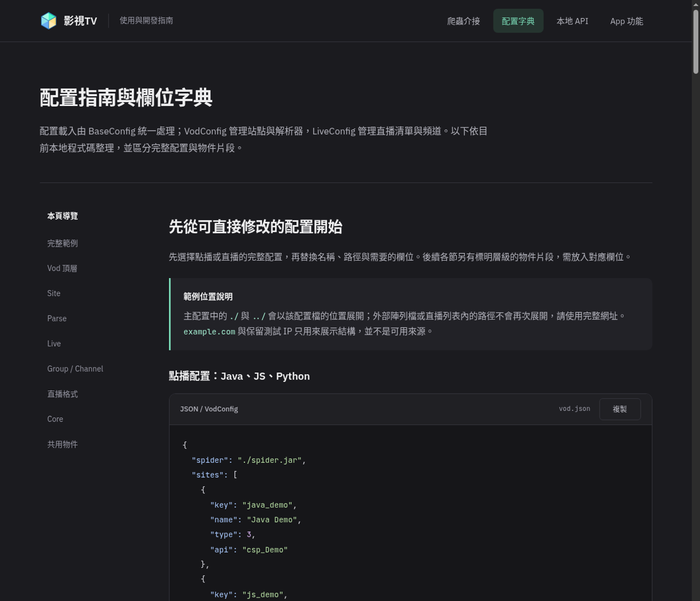Click the page vertical scrollbar thumb

point(696,42)
